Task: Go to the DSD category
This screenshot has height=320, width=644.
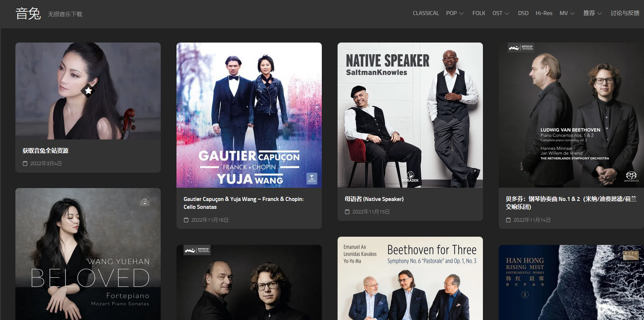Action: click(x=523, y=13)
